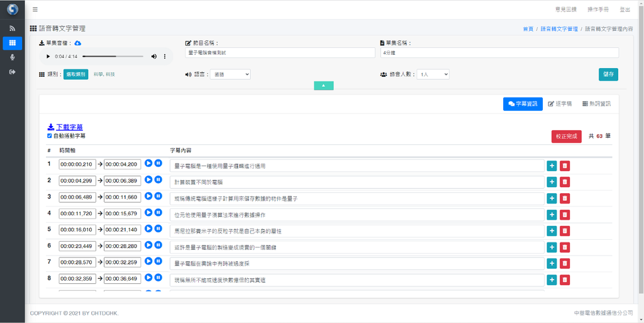Click 登出 in top bar
The width and height of the screenshot is (644, 323).
point(625,9)
